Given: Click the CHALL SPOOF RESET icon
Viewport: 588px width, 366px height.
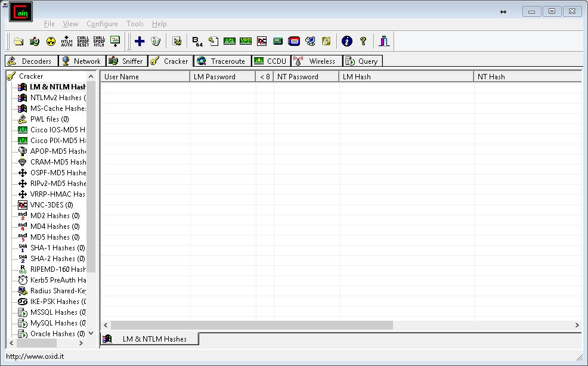Looking at the screenshot, I should click(x=83, y=41).
